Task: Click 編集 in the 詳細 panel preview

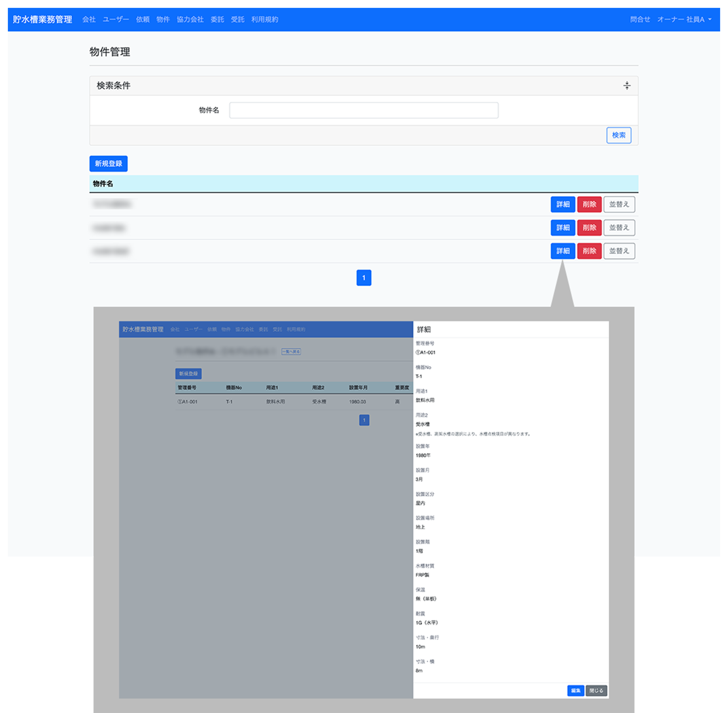Action: tap(576, 690)
